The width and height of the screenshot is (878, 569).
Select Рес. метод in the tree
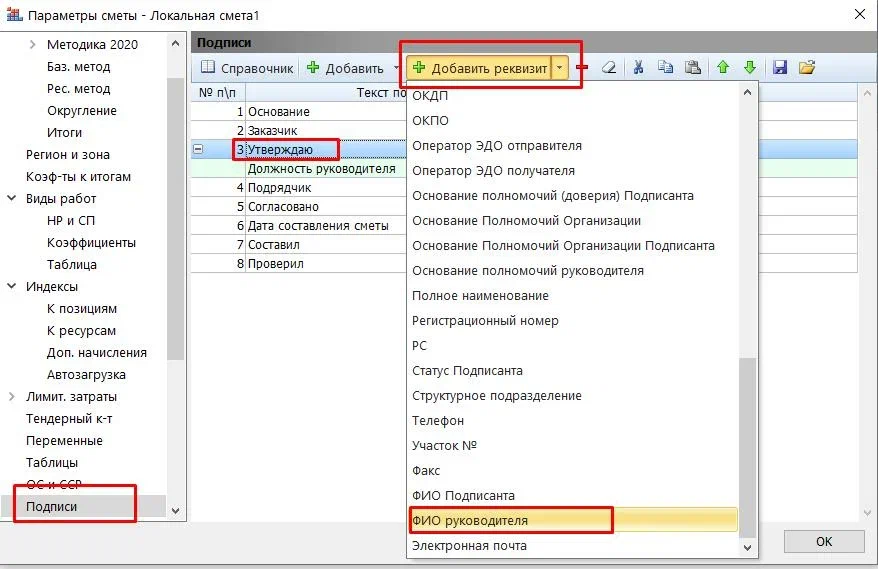point(78,88)
